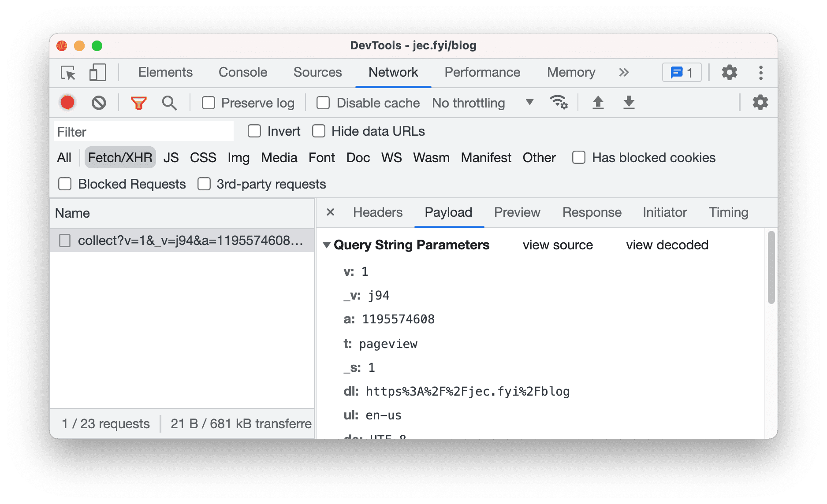Stop recording network log
The width and height of the screenshot is (827, 504).
67,103
